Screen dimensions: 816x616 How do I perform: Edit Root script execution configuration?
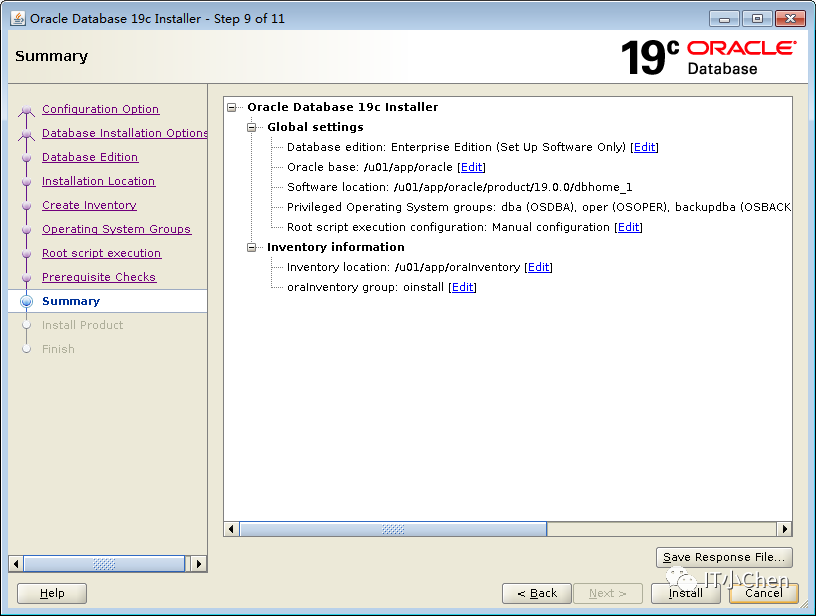coord(629,227)
